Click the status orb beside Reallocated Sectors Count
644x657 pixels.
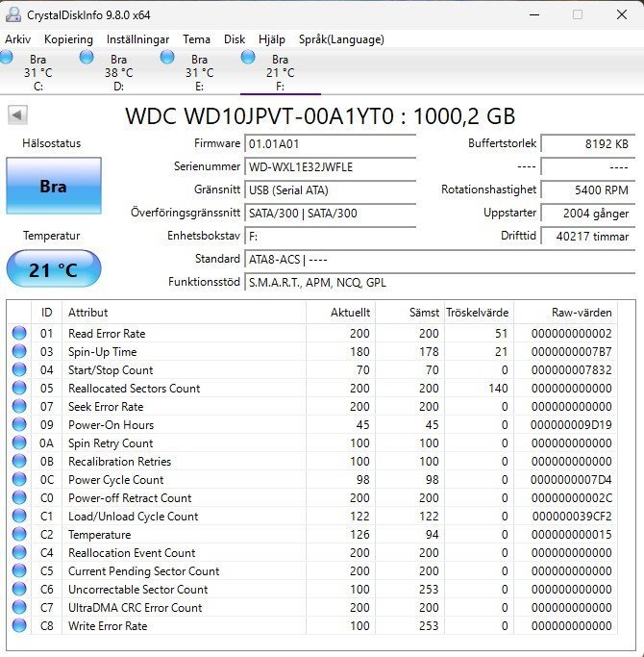19,389
